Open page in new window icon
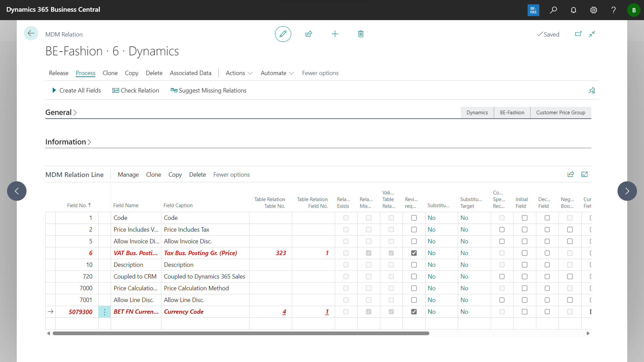Screen dimensions: 644x362 (578, 34)
